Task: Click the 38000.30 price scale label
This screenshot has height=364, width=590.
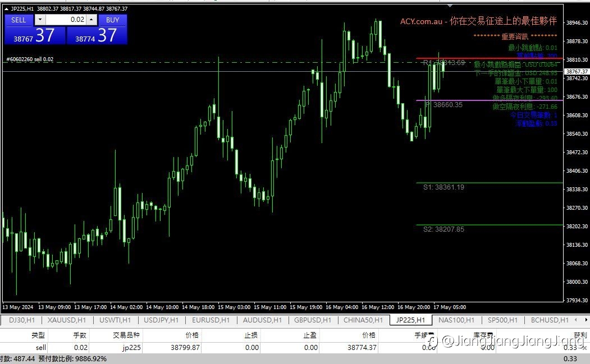Action: click(x=577, y=282)
